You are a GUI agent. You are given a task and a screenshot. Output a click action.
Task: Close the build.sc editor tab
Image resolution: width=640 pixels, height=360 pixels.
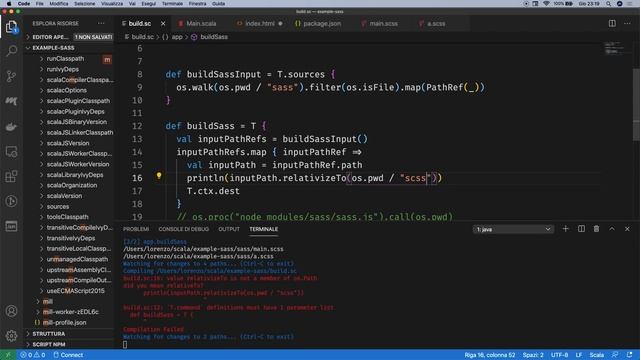[x=163, y=24]
